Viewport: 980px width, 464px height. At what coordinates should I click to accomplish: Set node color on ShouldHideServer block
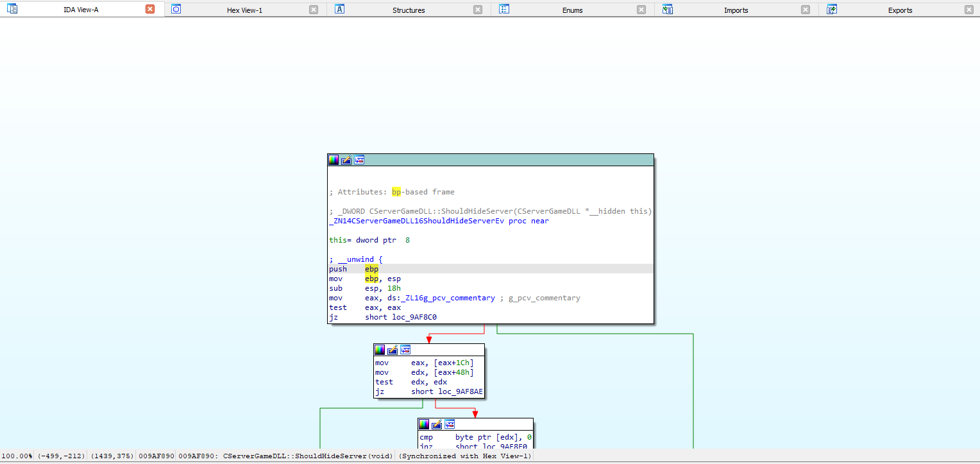click(334, 160)
